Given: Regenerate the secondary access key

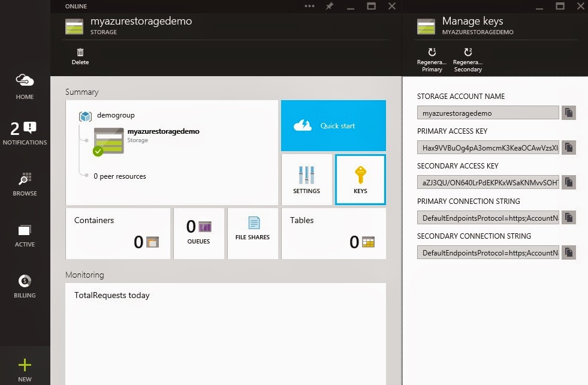Looking at the screenshot, I should point(468,59).
